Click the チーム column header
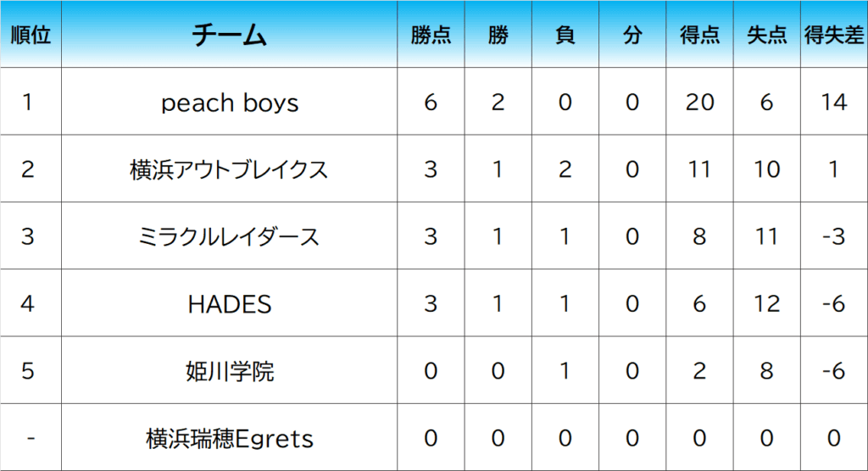Image resolution: width=868 pixels, height=471 pixels. (230, 35)
